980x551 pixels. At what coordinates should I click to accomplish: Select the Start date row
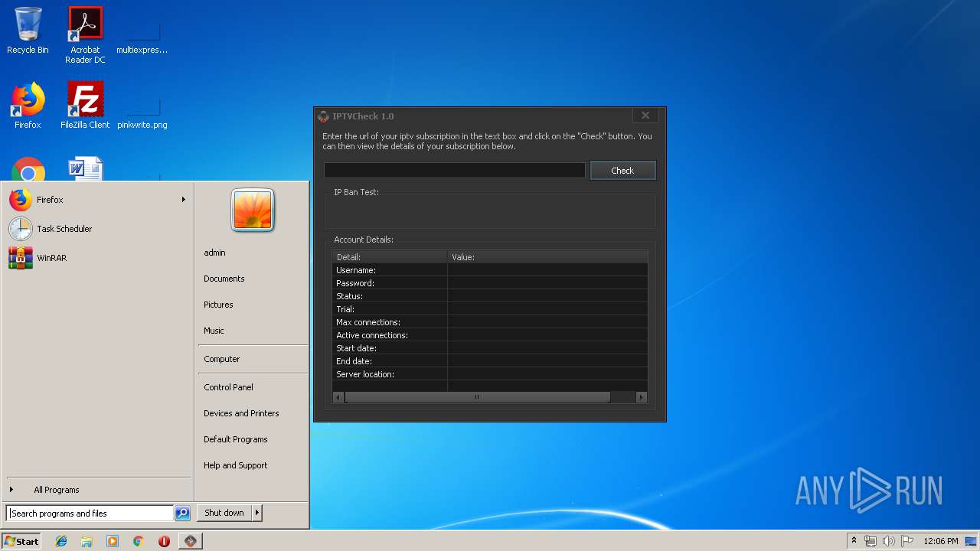[490, 348]
